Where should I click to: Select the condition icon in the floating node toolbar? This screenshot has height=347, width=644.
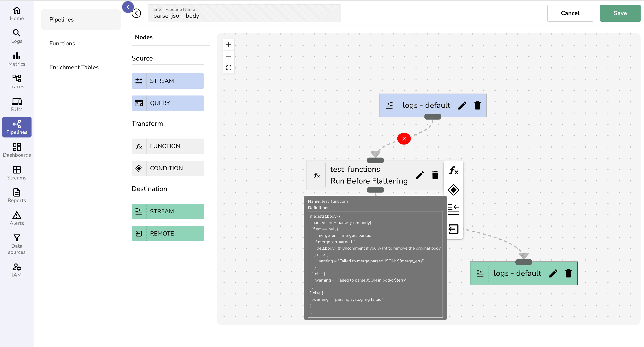tap(454, 190)
